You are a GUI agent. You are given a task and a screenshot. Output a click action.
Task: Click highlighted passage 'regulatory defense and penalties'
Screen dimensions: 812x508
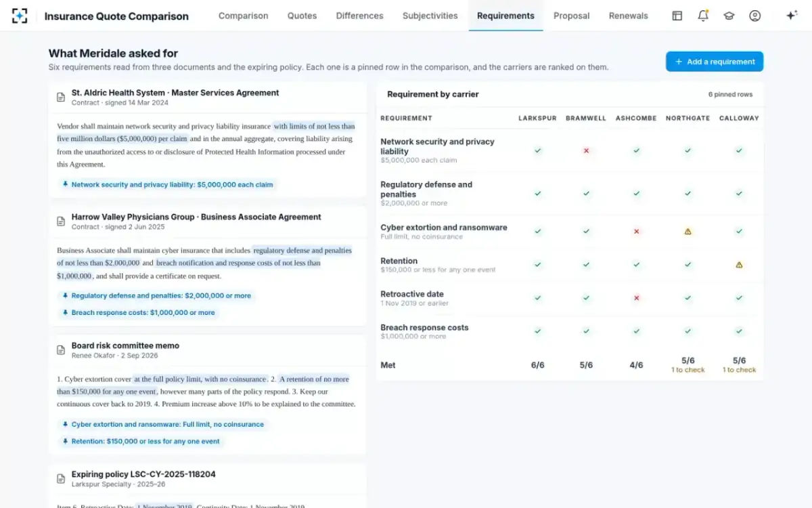tap(302, 250)
